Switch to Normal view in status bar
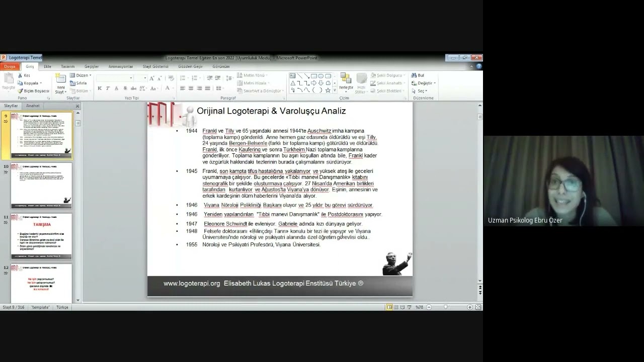This screenshot has height=362, width=644. (390, 307)
